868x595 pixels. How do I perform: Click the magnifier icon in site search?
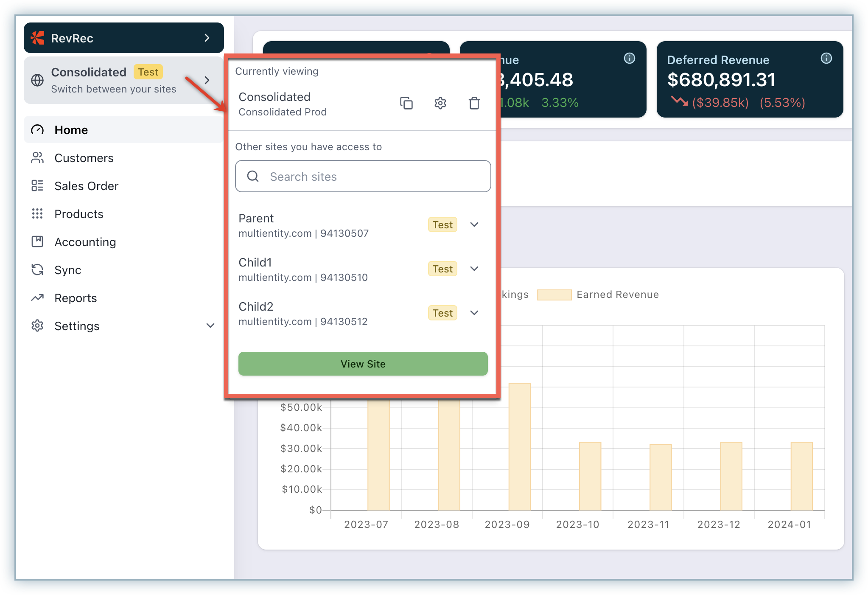tap(253, 176)
